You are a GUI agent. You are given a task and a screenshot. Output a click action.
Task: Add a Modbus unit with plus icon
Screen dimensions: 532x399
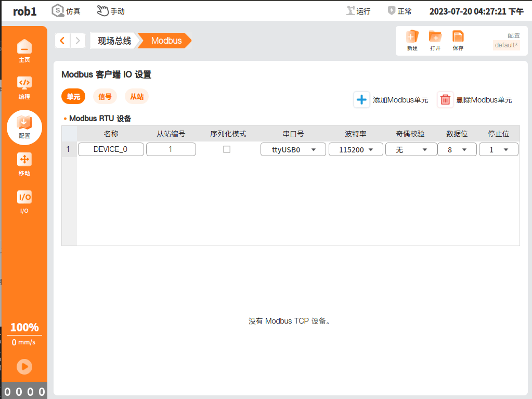click(361, 100)
